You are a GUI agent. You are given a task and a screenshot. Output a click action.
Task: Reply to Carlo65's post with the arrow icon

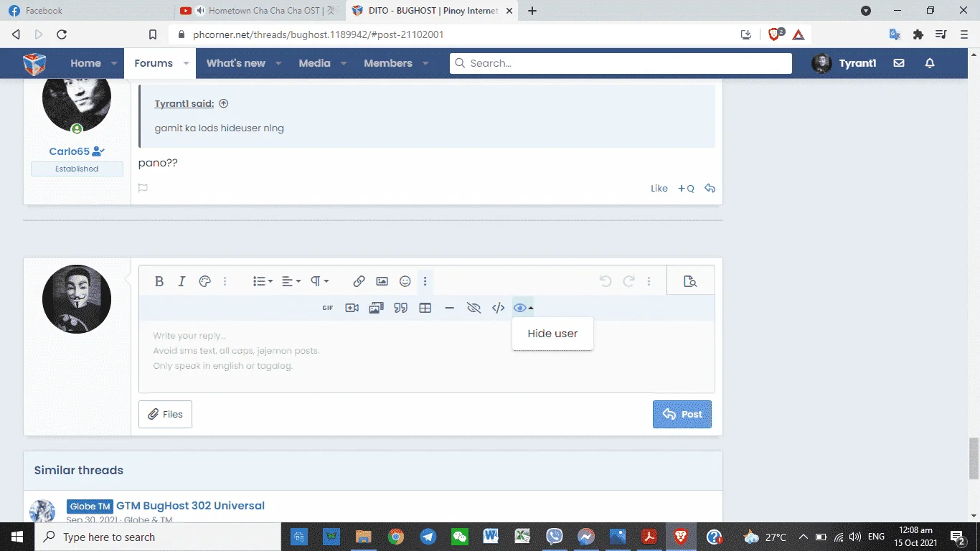710,188
